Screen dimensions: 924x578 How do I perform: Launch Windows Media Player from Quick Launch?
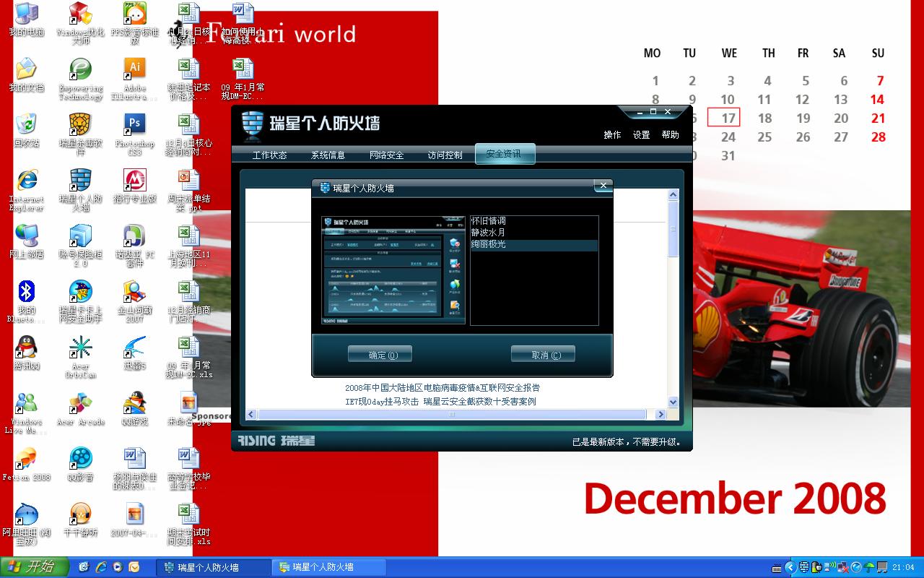pos(117,567)
